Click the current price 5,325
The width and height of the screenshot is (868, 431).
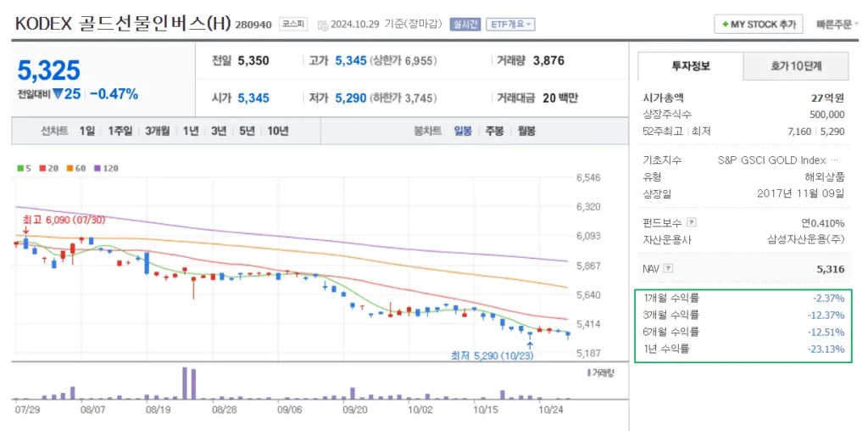pos(48,70)
